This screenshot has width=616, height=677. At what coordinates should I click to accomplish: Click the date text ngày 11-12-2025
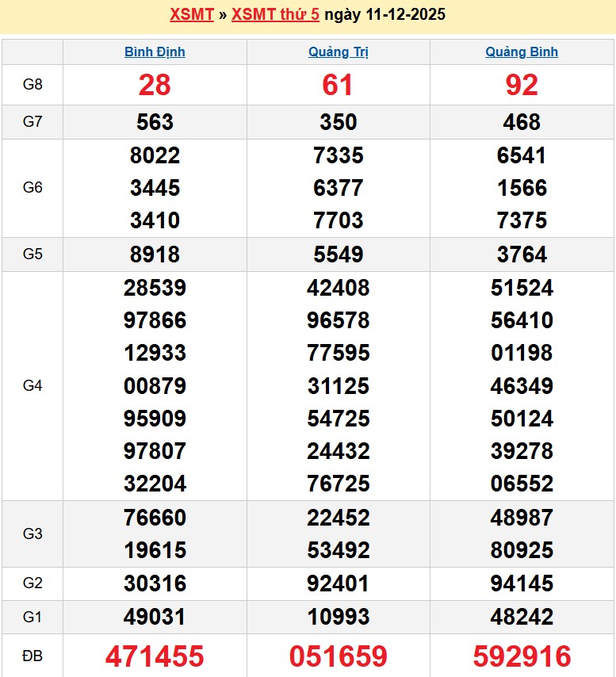tap(385, 15)
